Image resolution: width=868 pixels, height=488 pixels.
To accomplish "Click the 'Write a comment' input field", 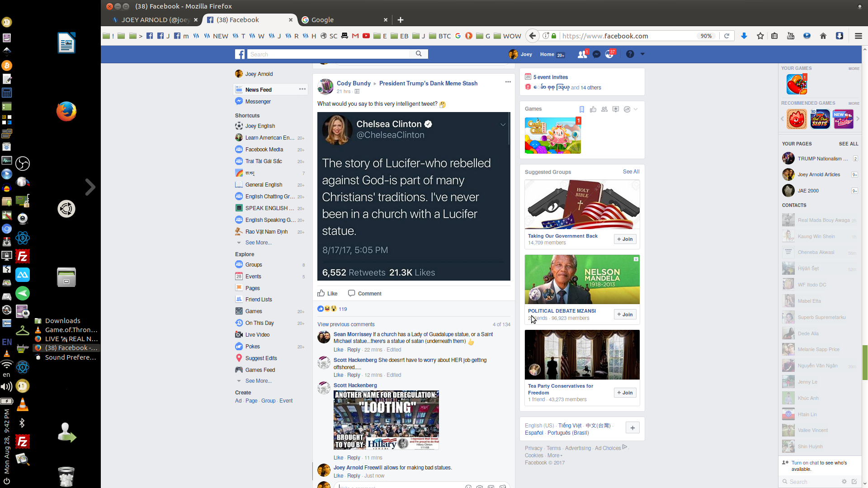I will coord(398,486).
